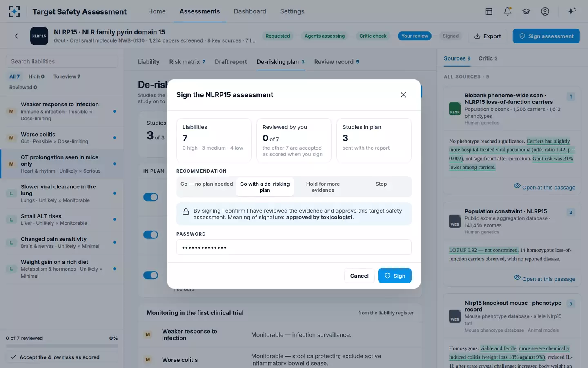This screenshot has width=588, height=368.
Task: Click the Sign button in dialog
Action: (394, 276)
